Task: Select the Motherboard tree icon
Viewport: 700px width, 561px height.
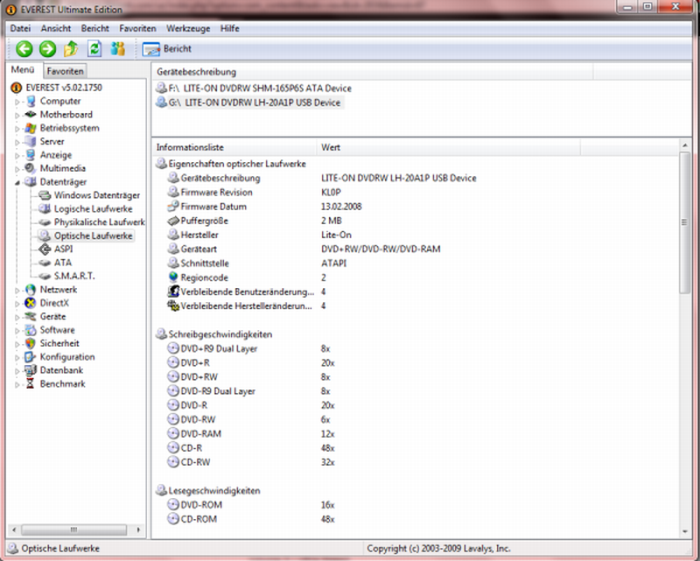Action: [30, 115]
